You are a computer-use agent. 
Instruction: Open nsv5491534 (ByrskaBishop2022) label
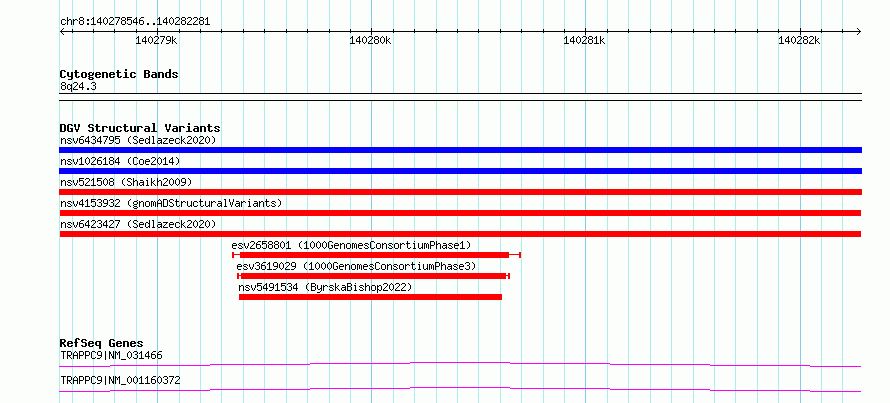325,287
